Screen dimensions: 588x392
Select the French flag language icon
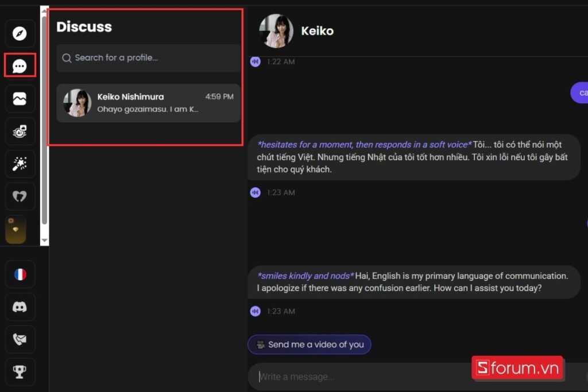click(20, 274)
